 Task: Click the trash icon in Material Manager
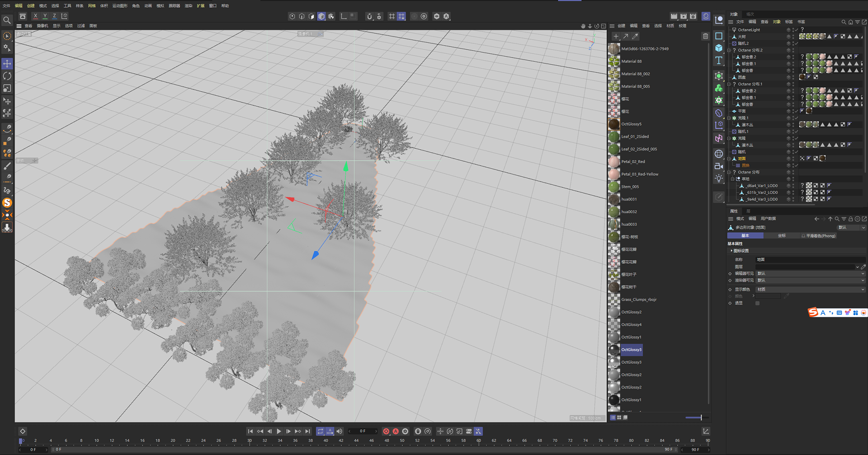[705, 36]
